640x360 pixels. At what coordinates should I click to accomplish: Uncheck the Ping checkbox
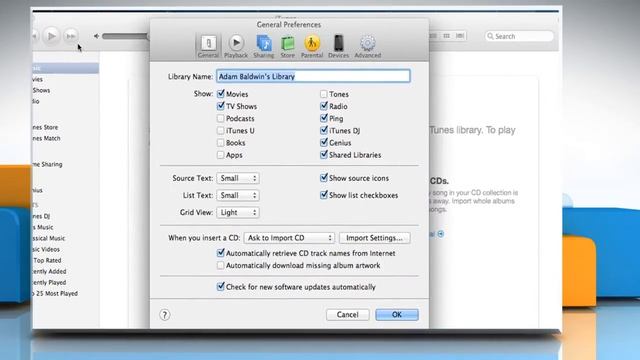324,118
